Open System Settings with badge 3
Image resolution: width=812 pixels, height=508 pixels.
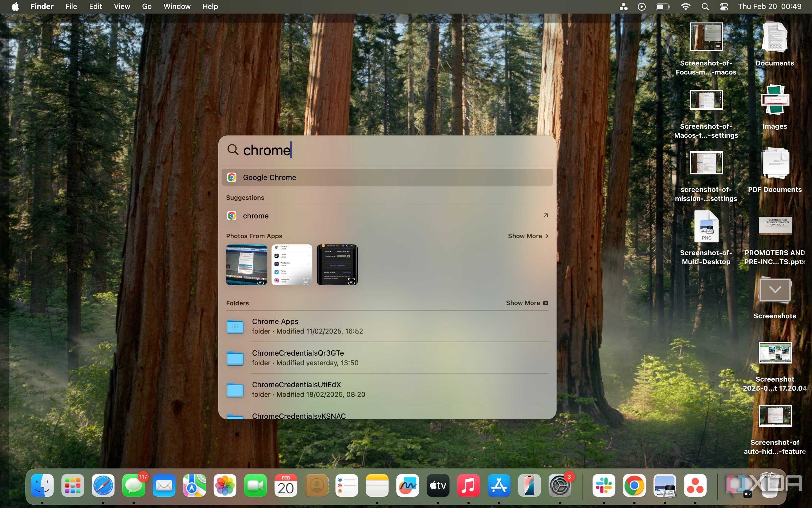[x=560, y=485]
